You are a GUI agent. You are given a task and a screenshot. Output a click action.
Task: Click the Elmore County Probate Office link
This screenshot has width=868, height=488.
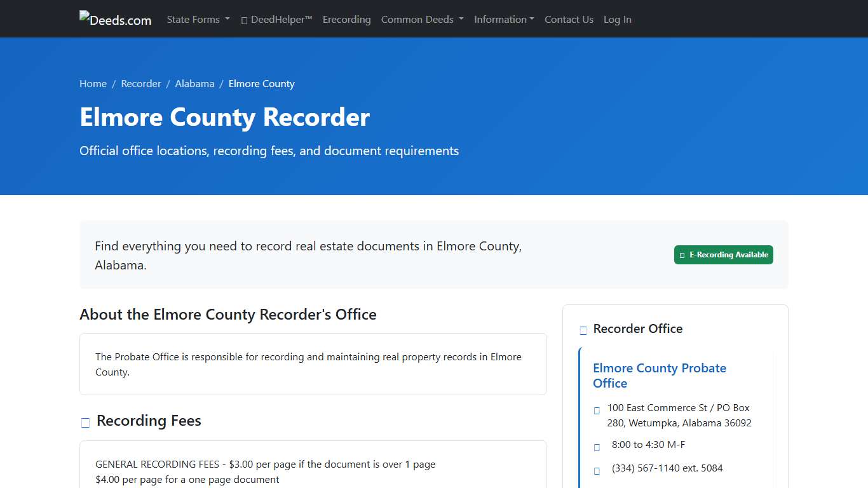click(x=660, y=376)
